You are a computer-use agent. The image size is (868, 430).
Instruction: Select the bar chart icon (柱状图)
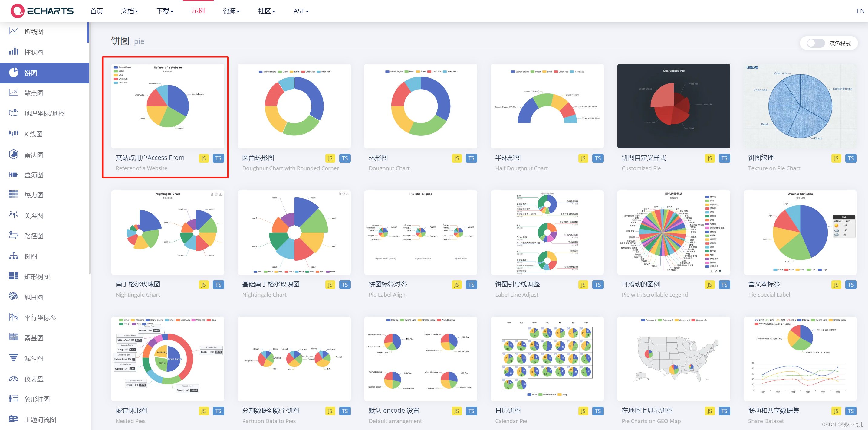(14, 52)
